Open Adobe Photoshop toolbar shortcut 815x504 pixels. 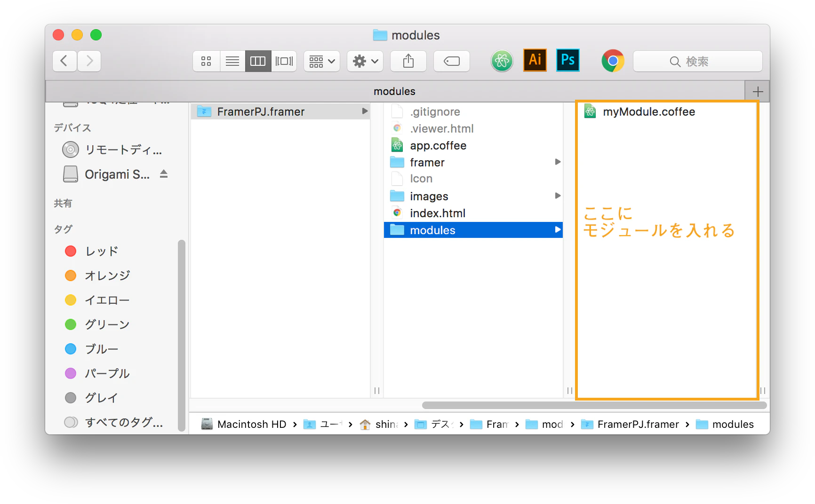pos(568,60)
